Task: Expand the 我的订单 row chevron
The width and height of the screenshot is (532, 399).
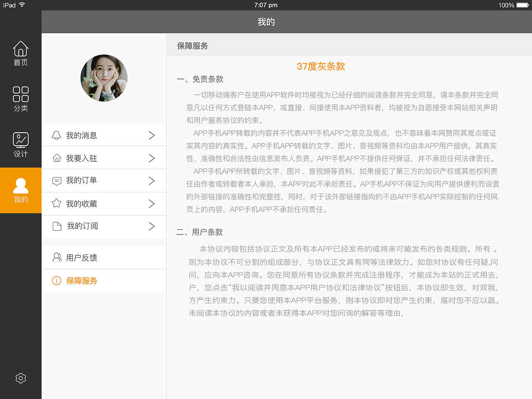Action: coord(151,180)
